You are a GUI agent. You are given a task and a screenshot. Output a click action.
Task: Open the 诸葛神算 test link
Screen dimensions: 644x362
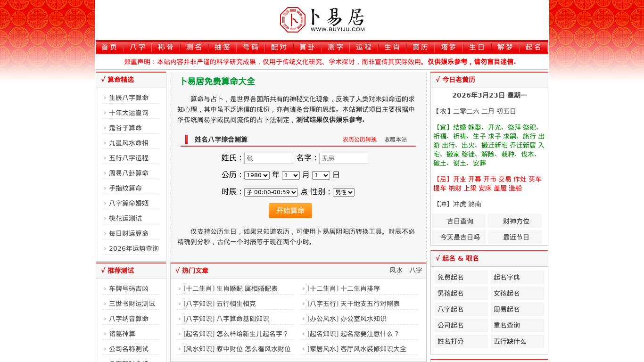[122, 334]
